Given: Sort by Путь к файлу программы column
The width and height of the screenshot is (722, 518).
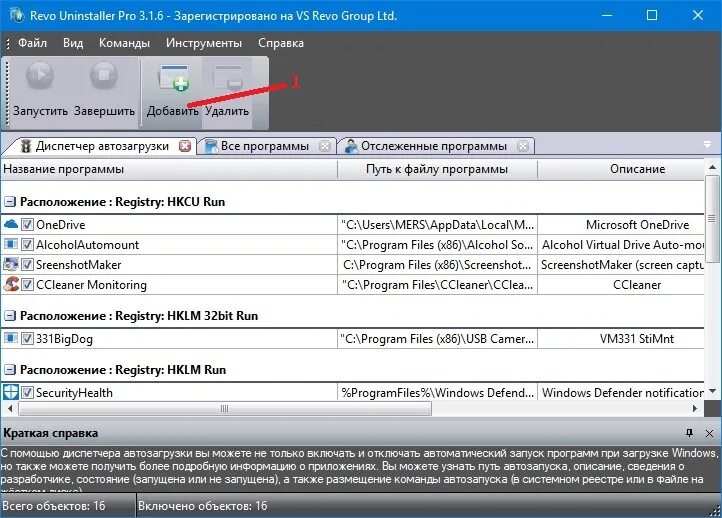Looking at the screenshot, I should pyautogui.click(x=437, y=169).
